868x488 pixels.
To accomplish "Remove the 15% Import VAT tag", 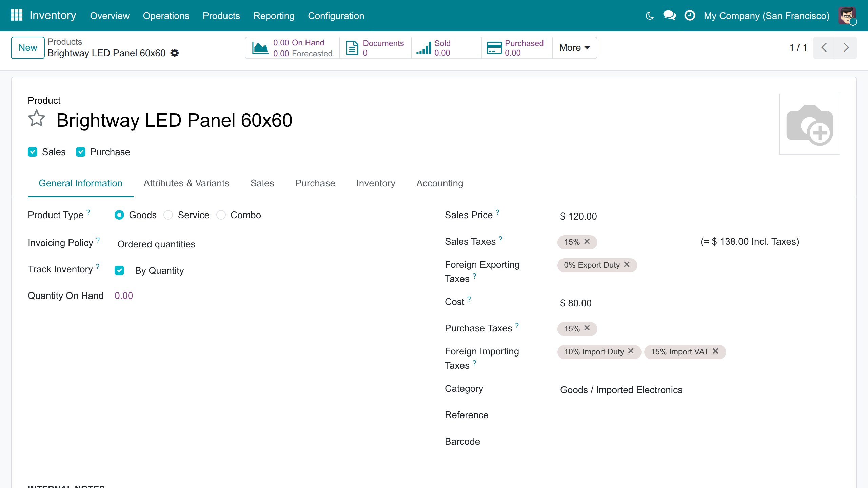I will pos(715,351).
